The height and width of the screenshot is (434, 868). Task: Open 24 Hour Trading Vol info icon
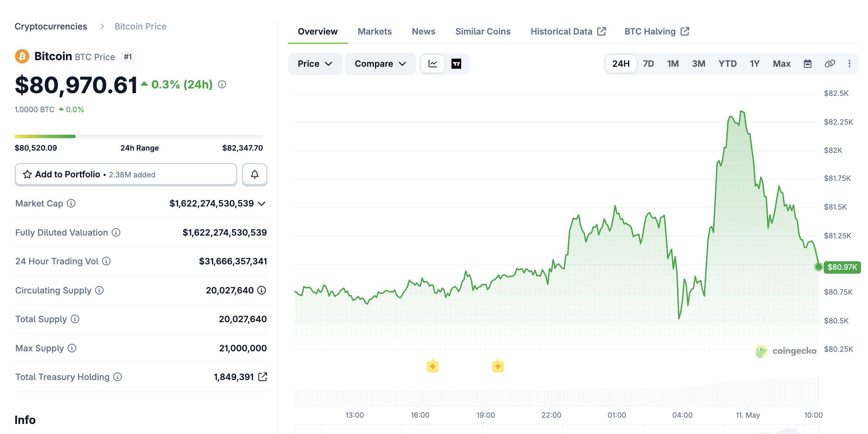(106, 261)
